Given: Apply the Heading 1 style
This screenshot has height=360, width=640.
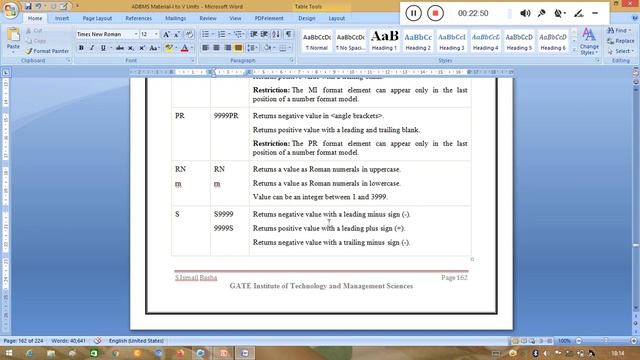Looking at the screenshot, I should pos(384,40).
